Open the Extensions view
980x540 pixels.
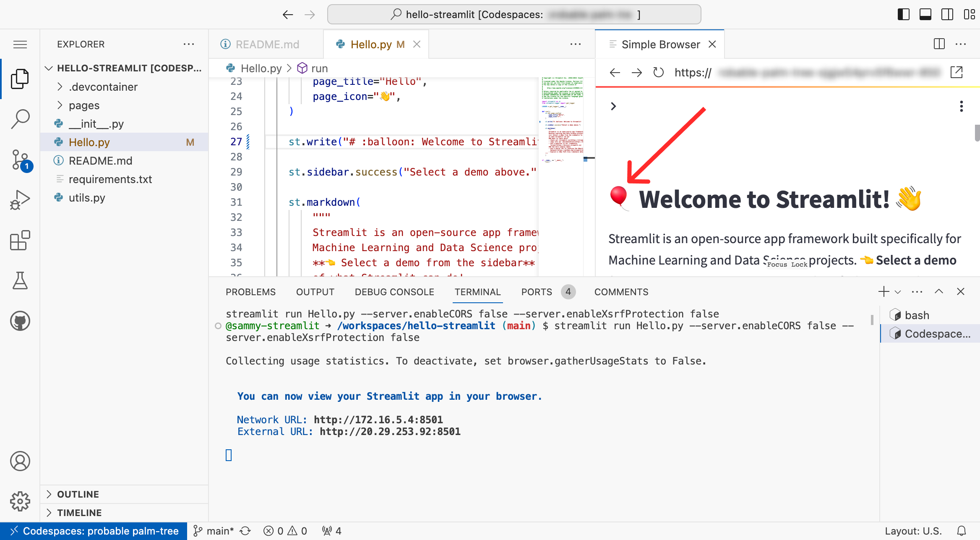pyautogui.click(x=20, y=240)
